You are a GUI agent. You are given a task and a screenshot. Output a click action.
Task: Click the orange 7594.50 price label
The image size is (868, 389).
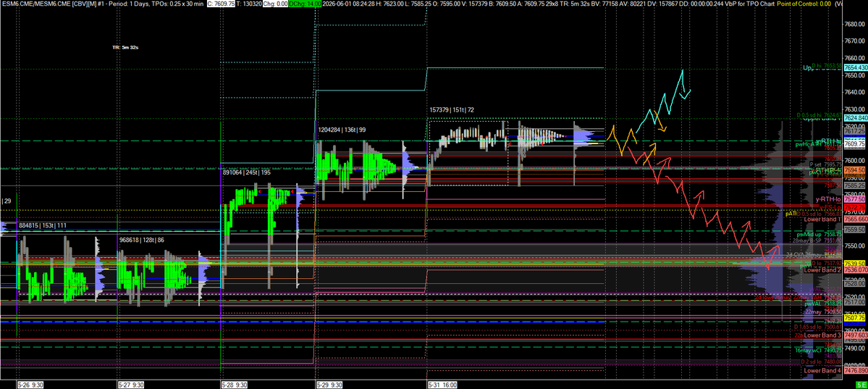click(854, 170)
